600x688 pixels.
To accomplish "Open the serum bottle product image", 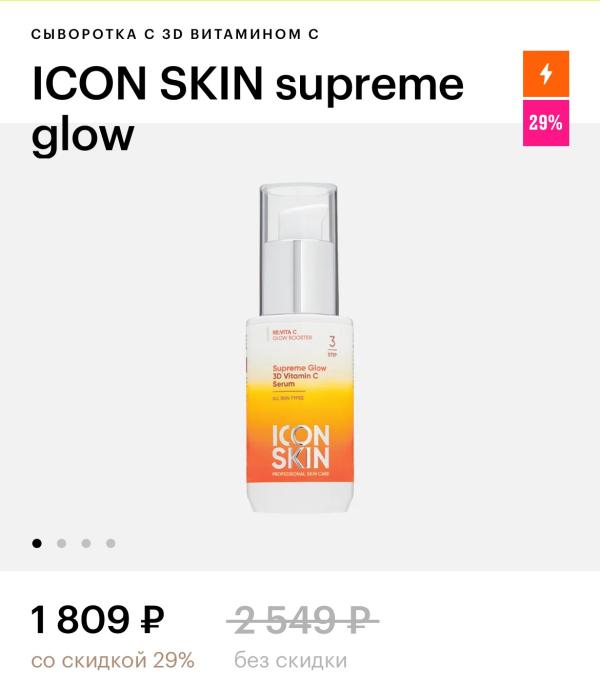I will click(x=299, y=348).
